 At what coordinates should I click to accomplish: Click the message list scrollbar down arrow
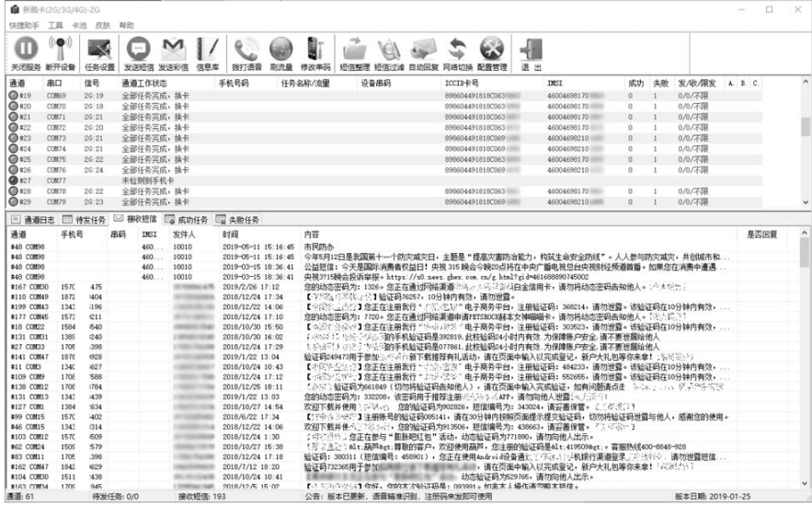point(805,483)
